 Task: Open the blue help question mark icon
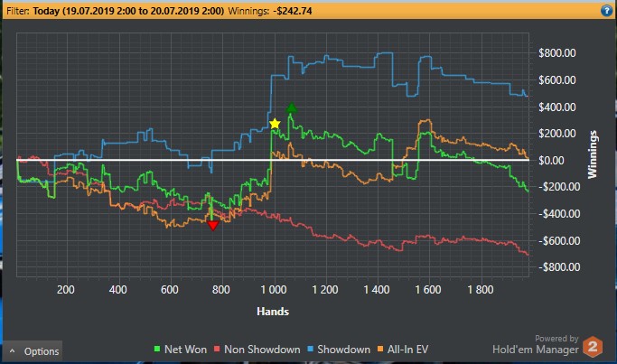click(606, 10)
